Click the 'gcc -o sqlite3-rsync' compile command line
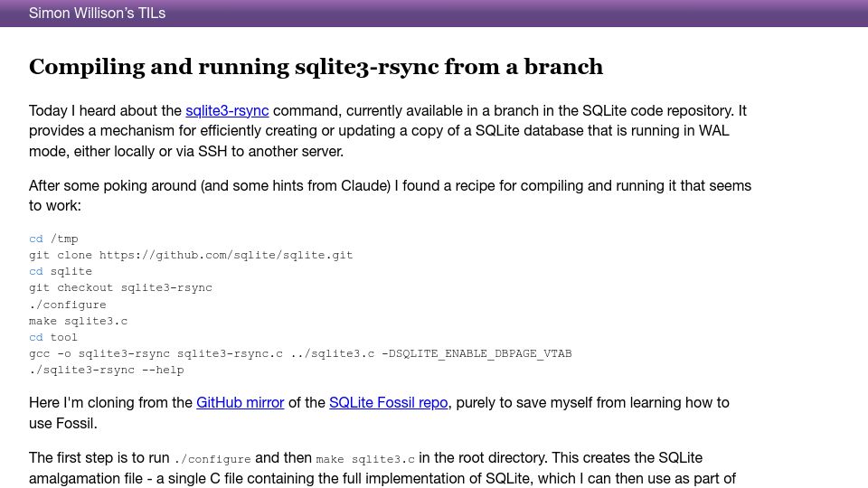Screen dimensions: 868x488 (300, 353)
